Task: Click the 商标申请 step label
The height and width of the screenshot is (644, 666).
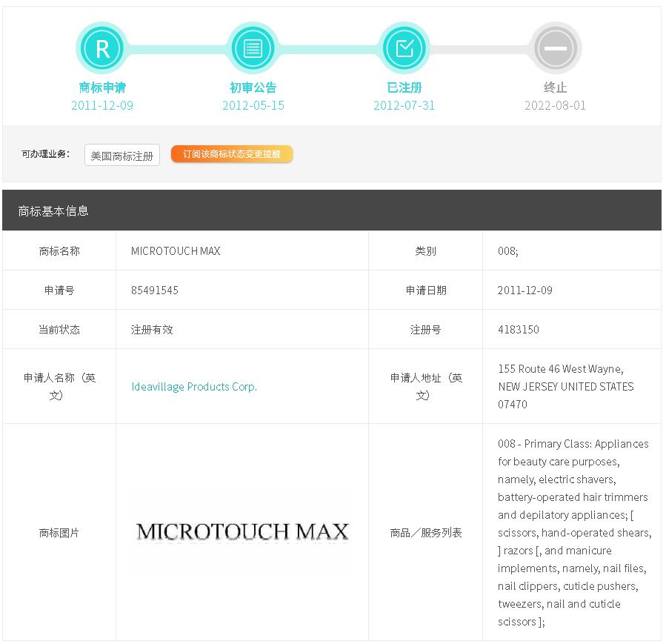Action: (x=102, y=87)
